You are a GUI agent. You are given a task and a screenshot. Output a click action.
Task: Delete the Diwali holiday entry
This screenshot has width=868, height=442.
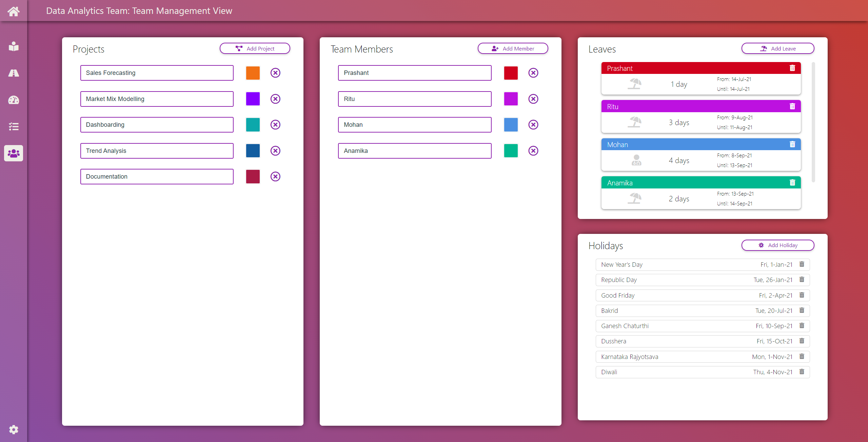point(802,371)
